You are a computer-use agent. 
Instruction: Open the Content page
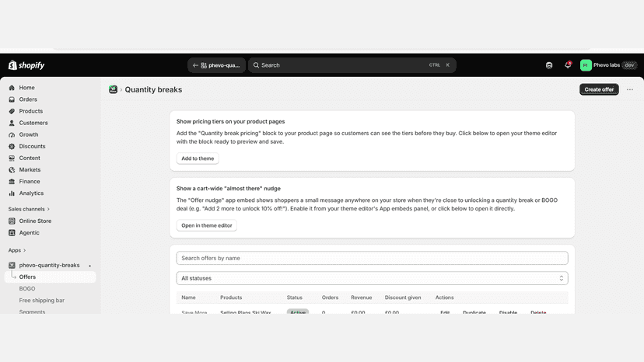[30, 158]
